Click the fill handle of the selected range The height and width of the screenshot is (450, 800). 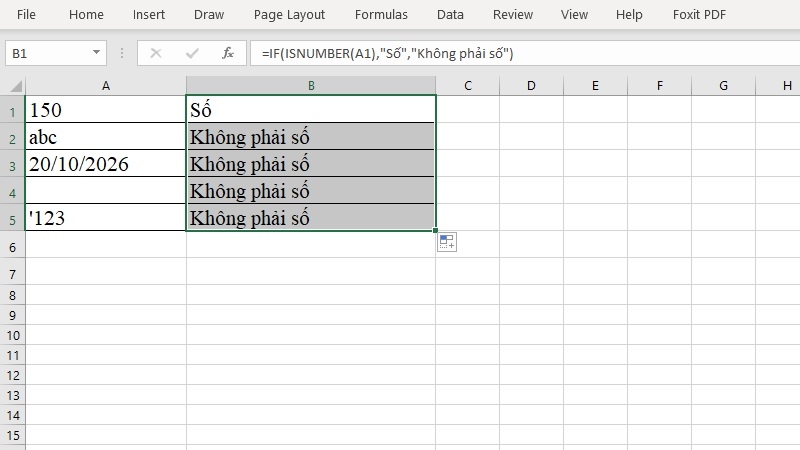pyautogui.click(x=435, y=231)
